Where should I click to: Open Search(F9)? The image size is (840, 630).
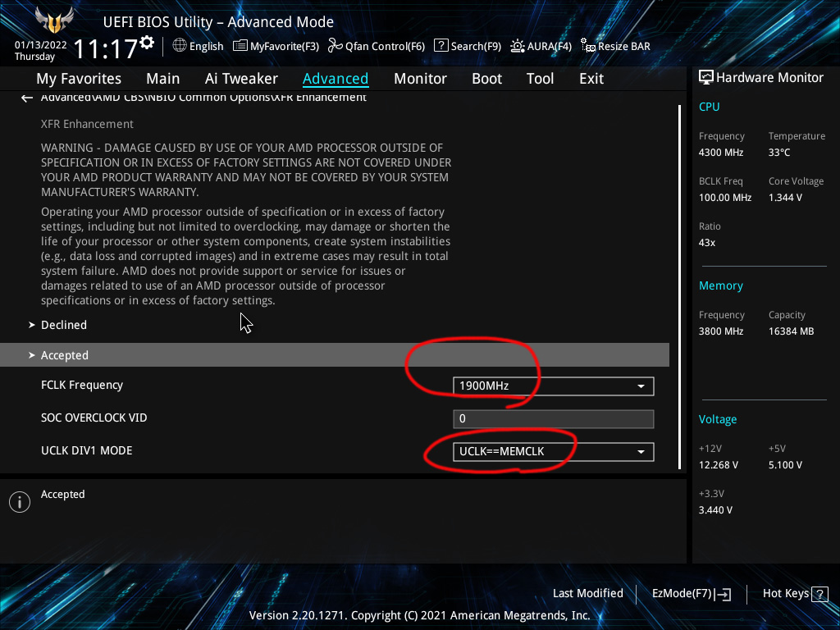[x=467, y=46]
